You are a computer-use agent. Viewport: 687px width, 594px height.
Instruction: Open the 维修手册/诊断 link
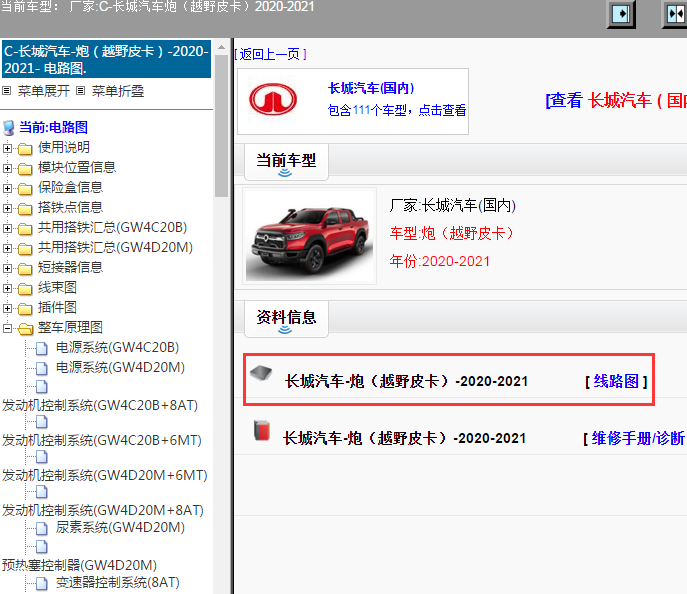(637, 438)
